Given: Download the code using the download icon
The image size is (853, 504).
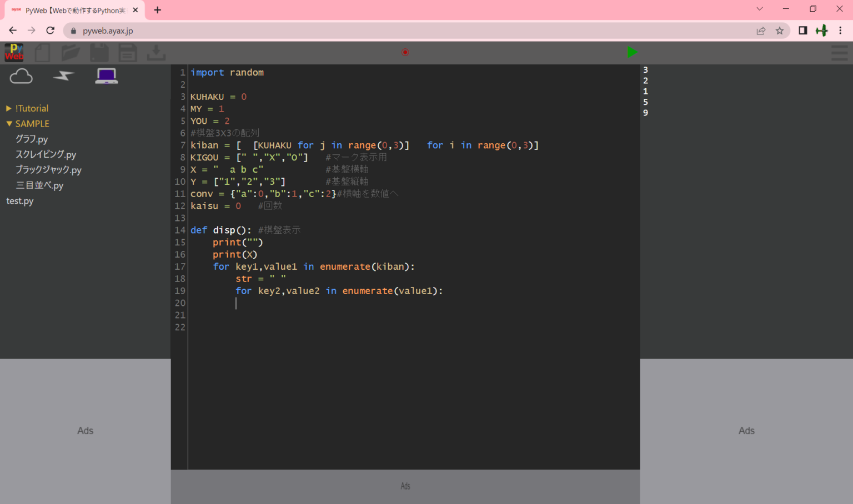Looking at the screenshot, I should point(155,52).
